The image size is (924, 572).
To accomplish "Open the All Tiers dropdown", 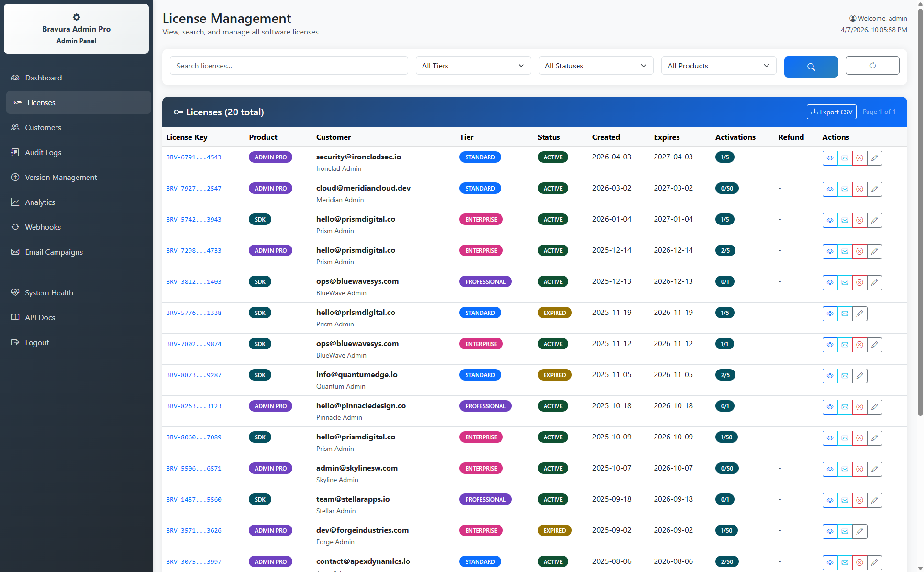I will tap(473, 66).
